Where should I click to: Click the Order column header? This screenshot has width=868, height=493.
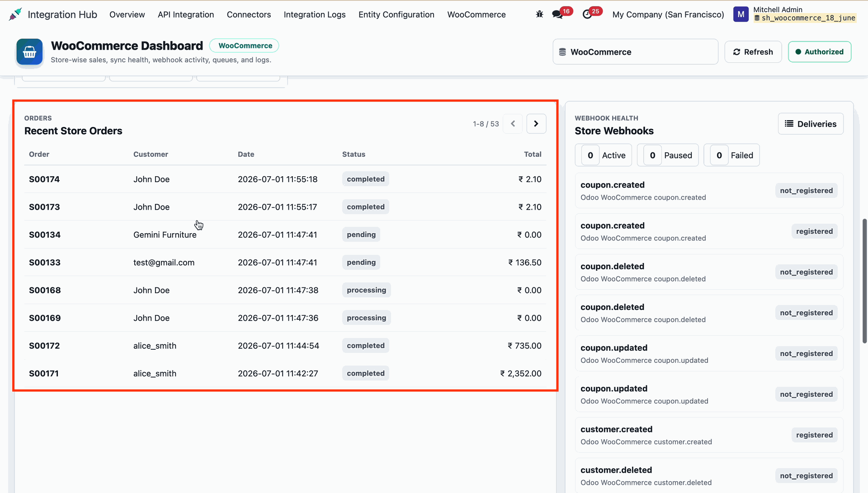click(x=39, y=154)
